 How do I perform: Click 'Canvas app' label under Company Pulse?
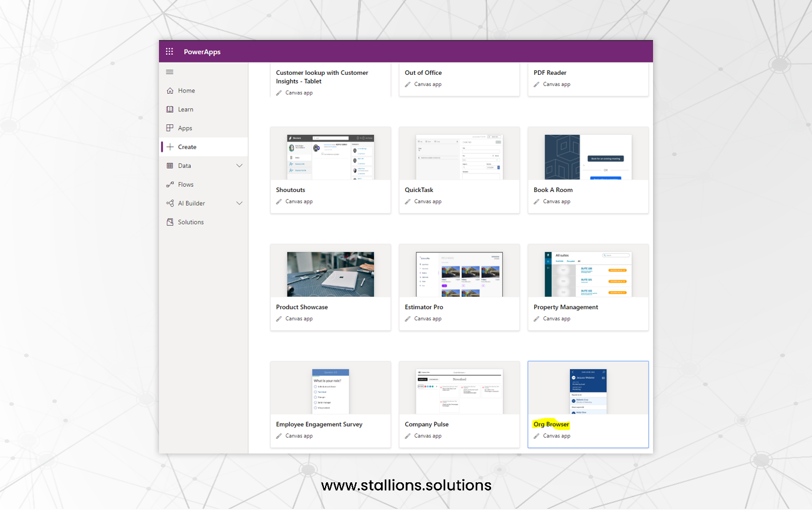pyautogui.click(x=428, y=436)
